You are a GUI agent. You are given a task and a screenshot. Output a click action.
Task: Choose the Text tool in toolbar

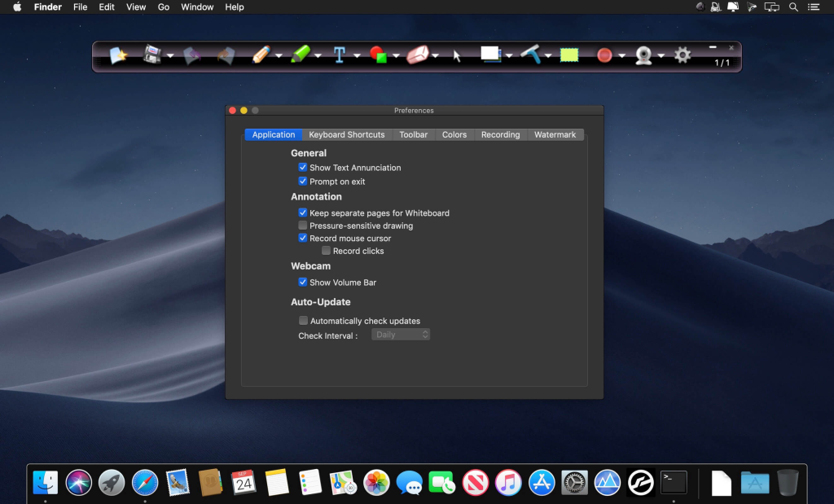pos(339,55)
